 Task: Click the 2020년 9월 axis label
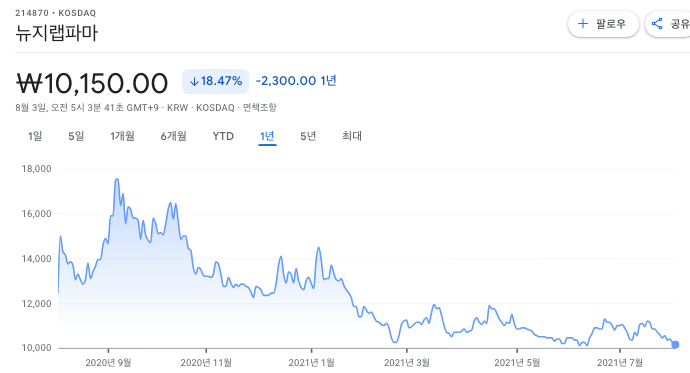pos(108,363)
